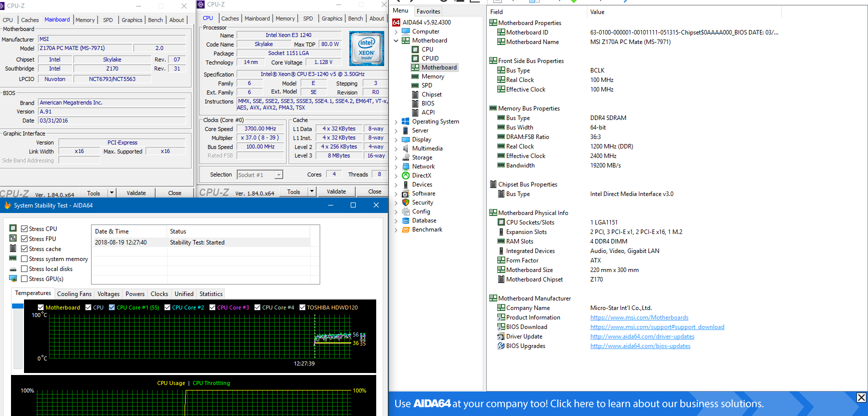The height and width of the screenshot is (416, 868).
Task: Click Validate button in right CPU-Z
Action: point(336,191)
